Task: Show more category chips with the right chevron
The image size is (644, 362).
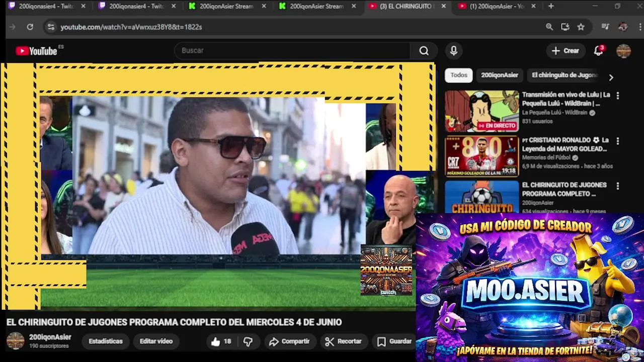Action: (611, 77)
